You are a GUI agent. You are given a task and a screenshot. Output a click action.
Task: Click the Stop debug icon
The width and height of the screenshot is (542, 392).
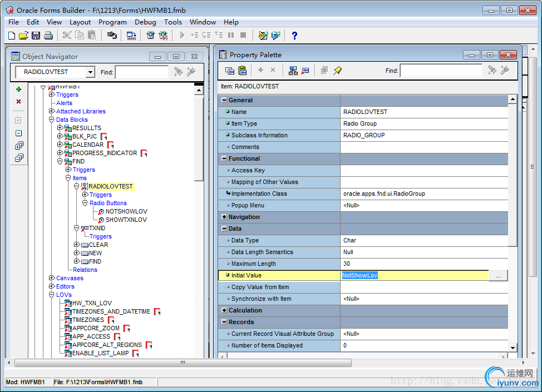point(243,35)
